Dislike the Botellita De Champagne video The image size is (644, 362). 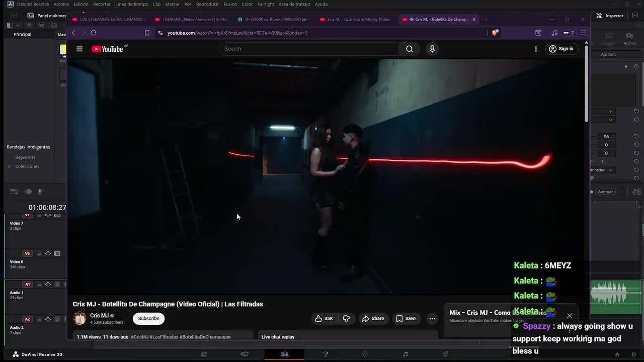346,318
